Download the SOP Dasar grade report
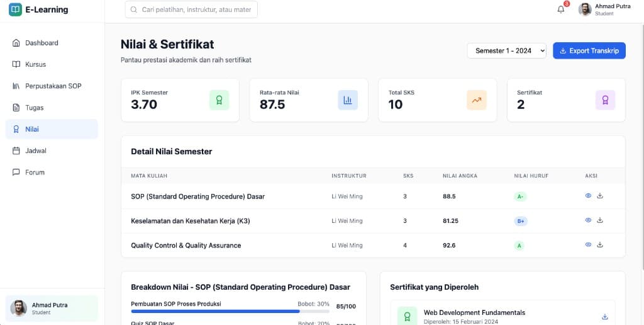Image resolution: width=644 pixels, height=325 pixels. pyautogui.click(x=600, y=196)
